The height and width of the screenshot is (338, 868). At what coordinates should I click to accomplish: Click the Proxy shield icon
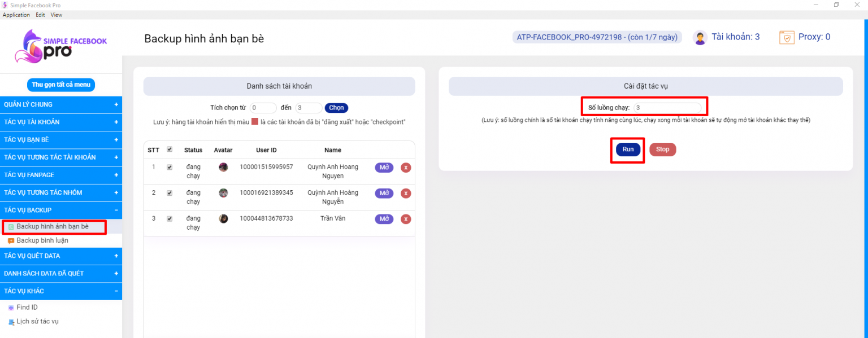(787, 37)
